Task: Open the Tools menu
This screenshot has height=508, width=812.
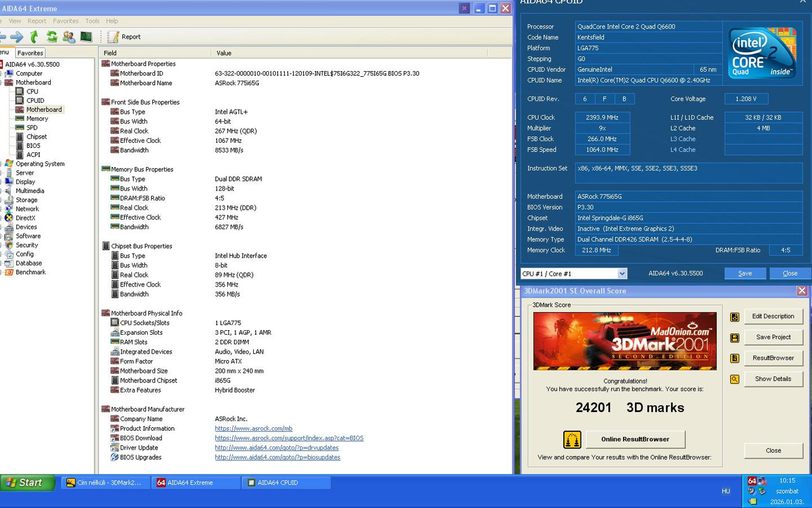Action: pos(92,21)
